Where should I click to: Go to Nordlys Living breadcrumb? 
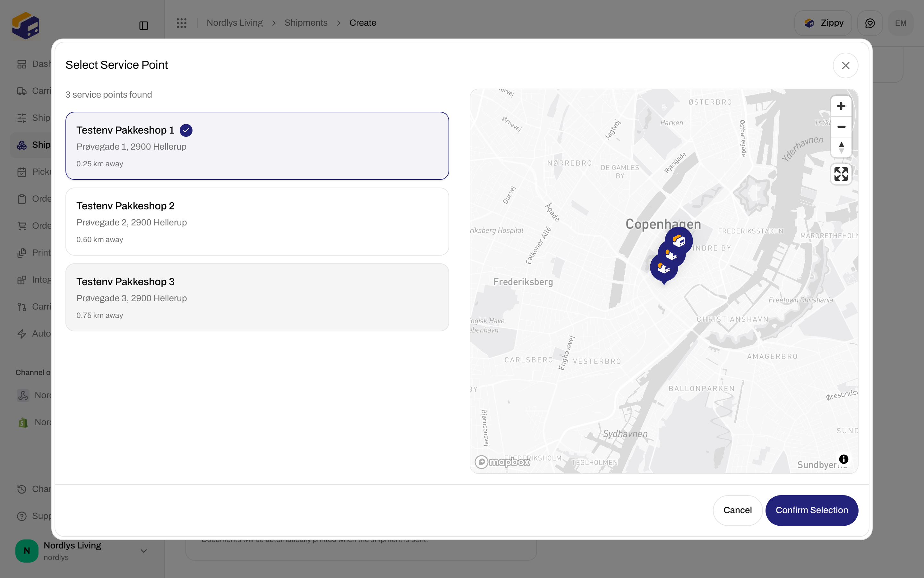pyautogui.click(x=235, y=23)
